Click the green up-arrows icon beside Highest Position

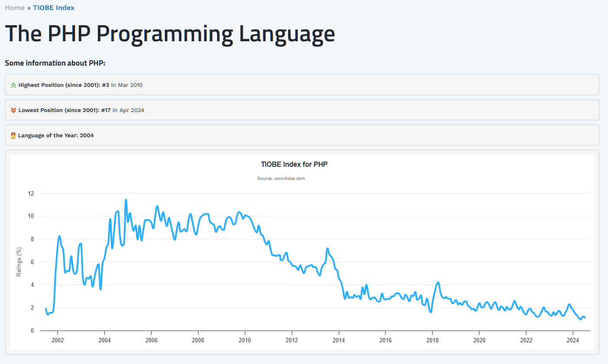coord(13,85)
